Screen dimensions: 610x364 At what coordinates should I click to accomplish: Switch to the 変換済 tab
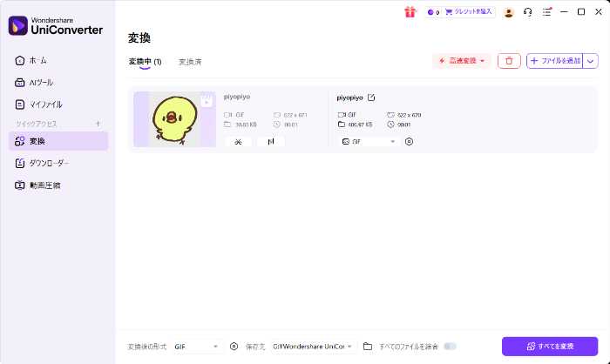(x=190, y=62)
